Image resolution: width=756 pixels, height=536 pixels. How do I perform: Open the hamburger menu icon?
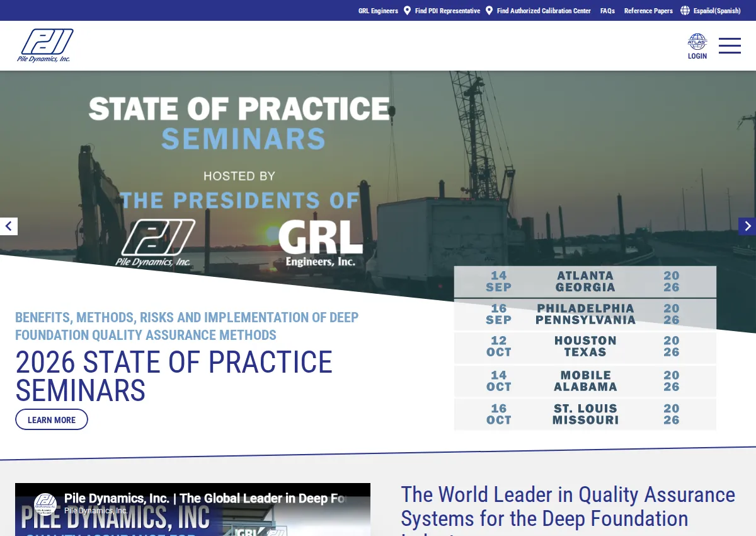click(x=730, y=45)
